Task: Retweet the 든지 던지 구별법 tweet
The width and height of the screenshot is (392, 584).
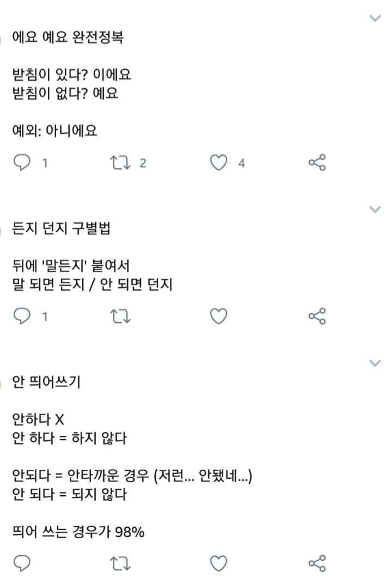Action: tap(119, 316)
